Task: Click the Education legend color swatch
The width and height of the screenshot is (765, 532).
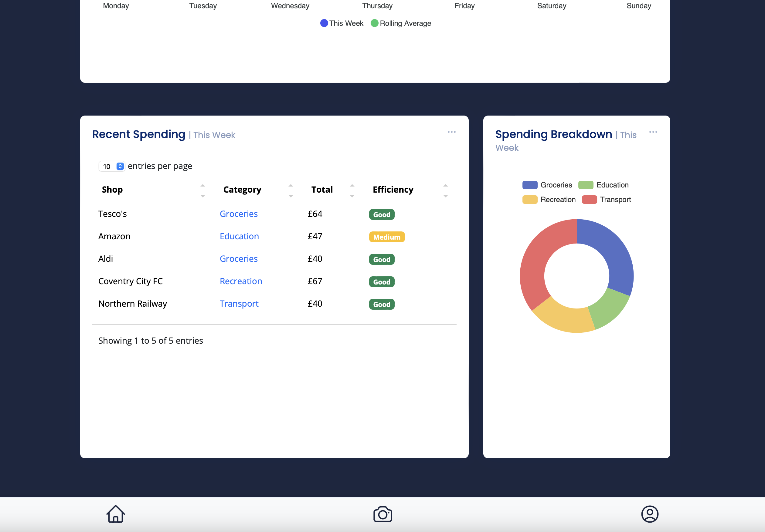Action: tap(585, 185)
